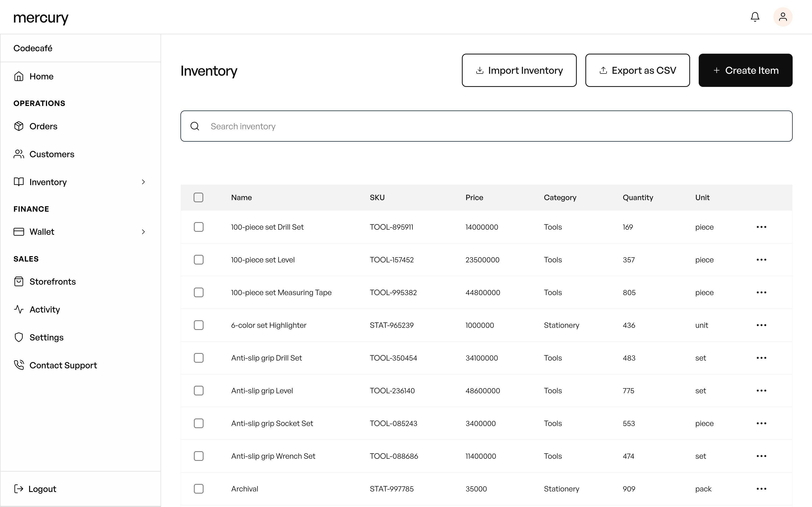Open the notifications bell icon
The width and height of the screenshot is (812, 507).
[x=755, y=17]
